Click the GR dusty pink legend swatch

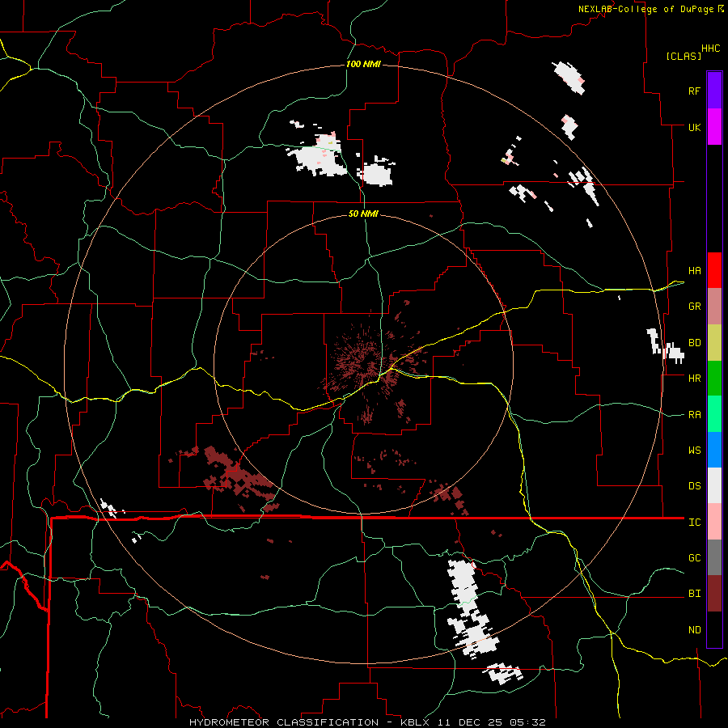(714, 307)
